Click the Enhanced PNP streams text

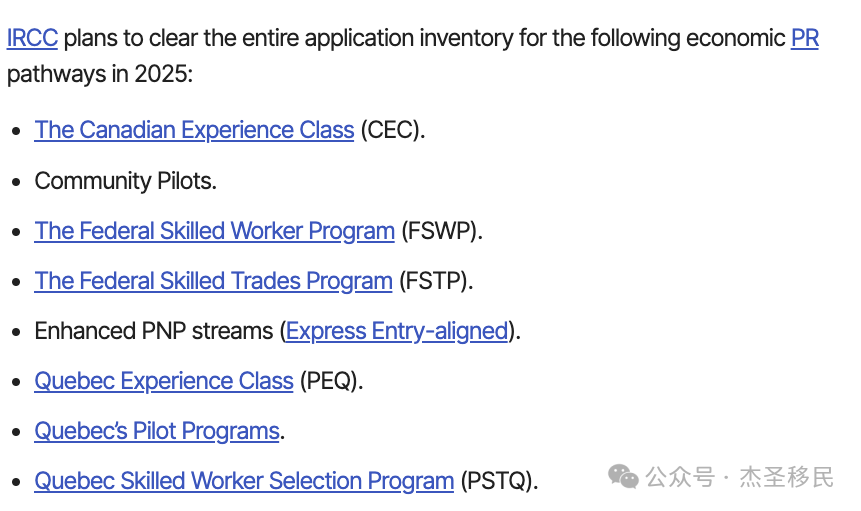coord(155,331)
